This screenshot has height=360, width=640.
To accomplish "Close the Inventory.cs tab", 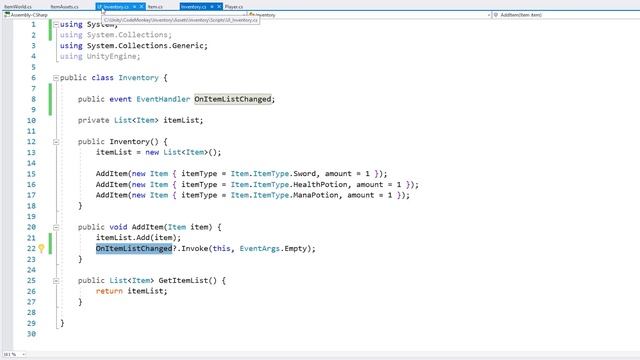I will (219, 7).
